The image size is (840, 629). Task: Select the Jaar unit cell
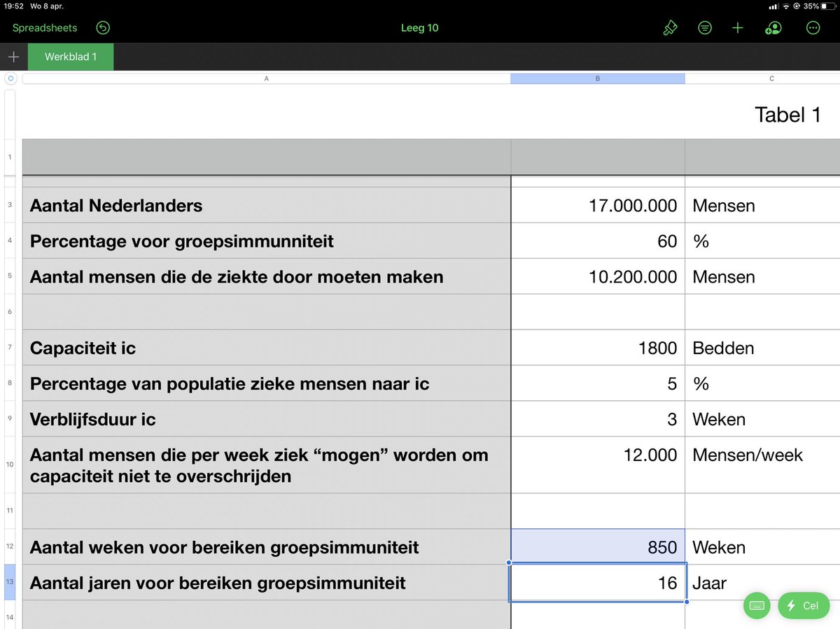tap(763, 583)
